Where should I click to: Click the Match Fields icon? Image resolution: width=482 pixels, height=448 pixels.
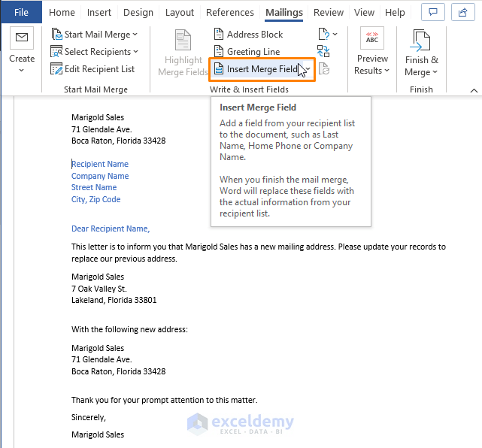click(323, 51)
